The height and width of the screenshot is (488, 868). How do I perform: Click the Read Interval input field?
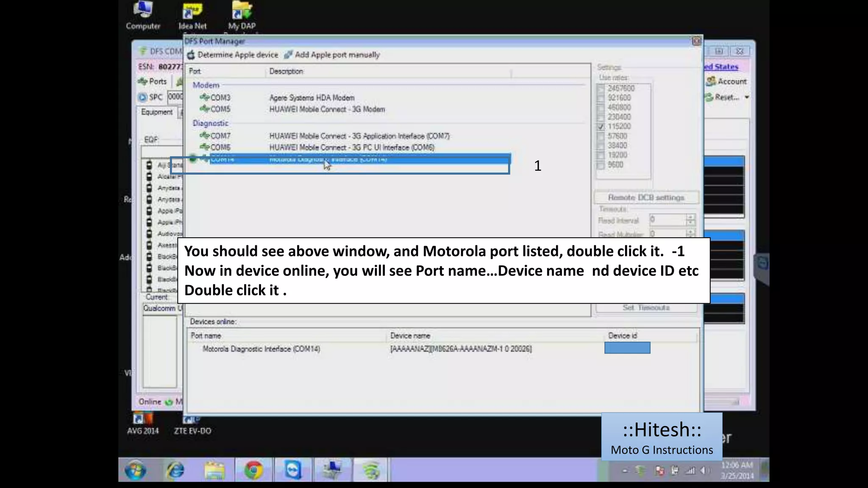667,220
